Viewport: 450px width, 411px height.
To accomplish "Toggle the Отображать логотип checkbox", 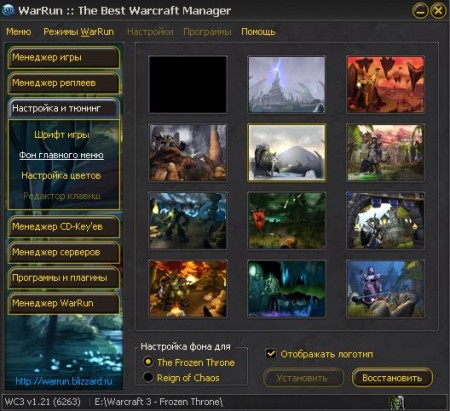I will tap(271, 354).
